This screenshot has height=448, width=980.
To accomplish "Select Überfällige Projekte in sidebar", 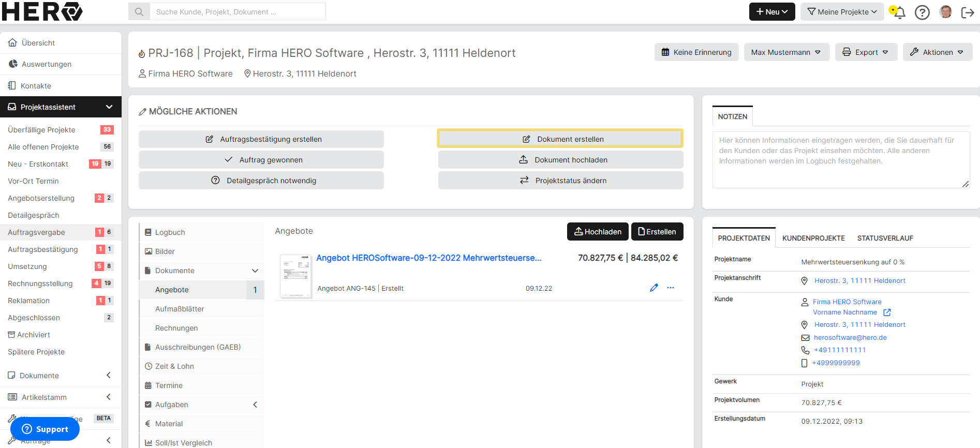I will [61, 130].
